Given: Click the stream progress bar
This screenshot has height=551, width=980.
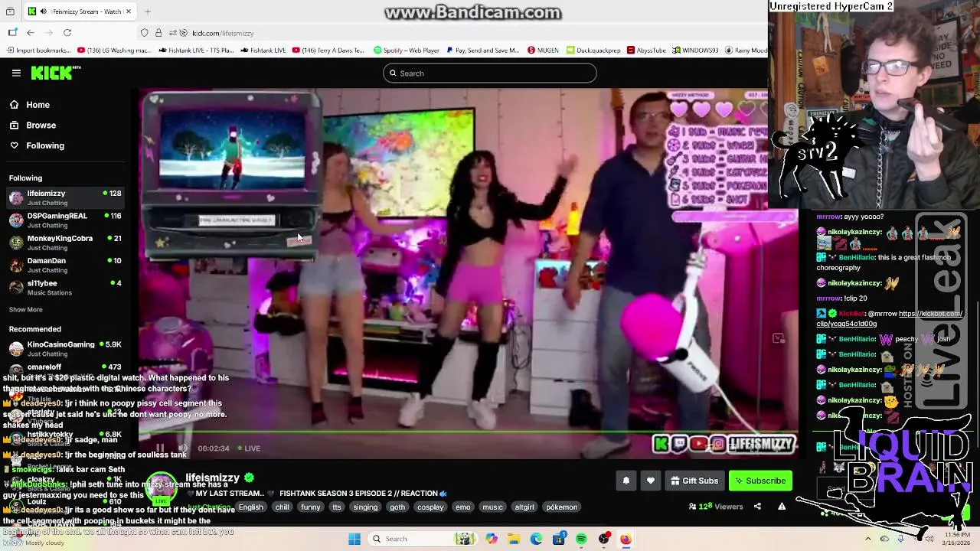Looking at the screenshot, I should (469, 432).
